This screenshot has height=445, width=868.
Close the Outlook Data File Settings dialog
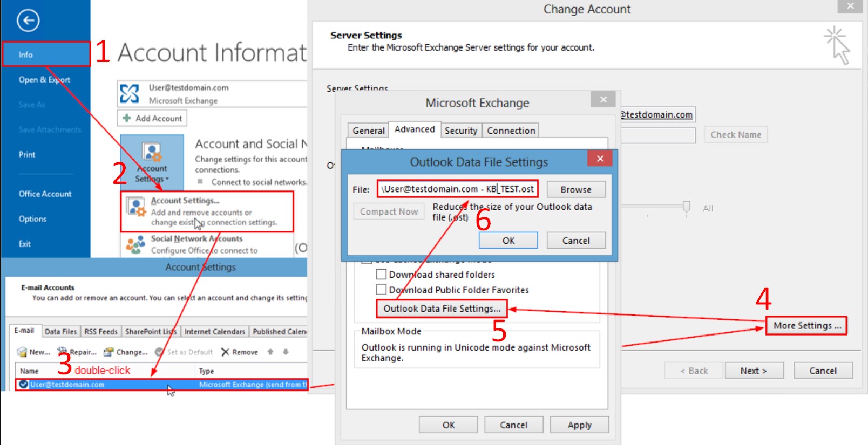(600, 159)
